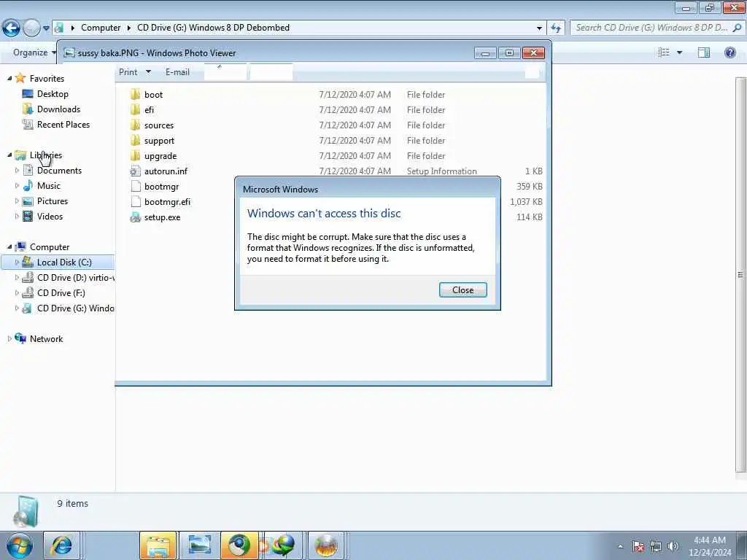Viewport: 747px width, 560px height.
Task: Select Documents library
Action: 59,170
